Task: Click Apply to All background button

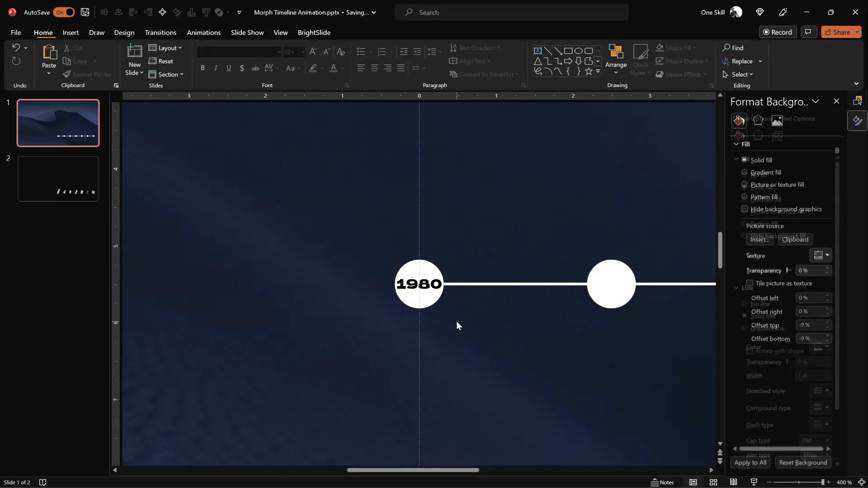Action: click(750, 462)
